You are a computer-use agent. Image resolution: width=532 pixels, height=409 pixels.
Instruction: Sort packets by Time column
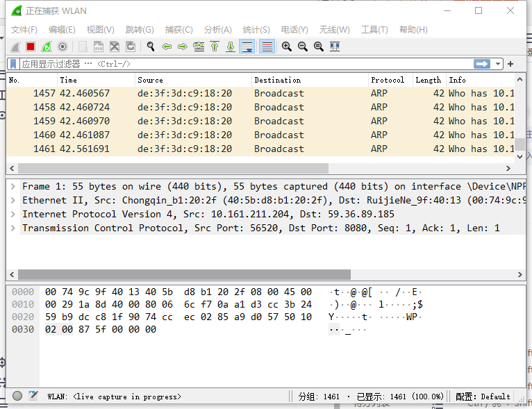(x=96, y=80)
